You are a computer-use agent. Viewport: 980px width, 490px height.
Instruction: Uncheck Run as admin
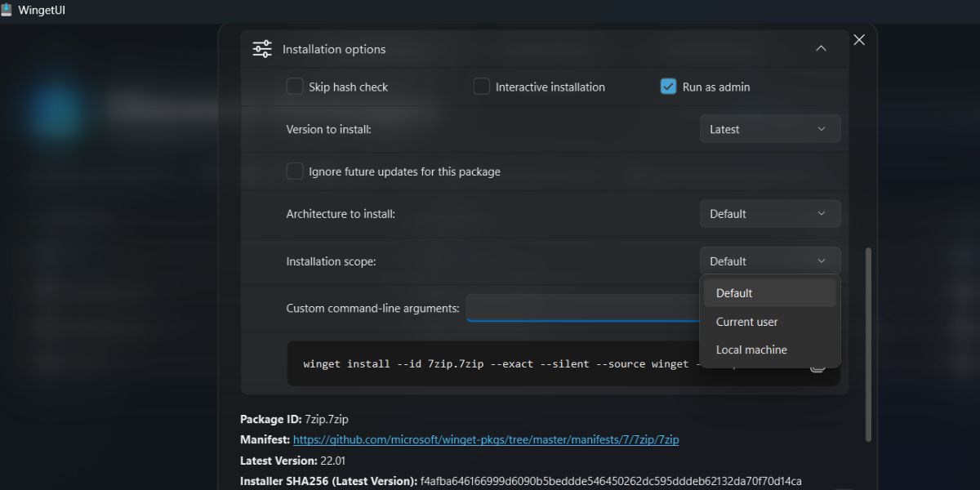668,87
